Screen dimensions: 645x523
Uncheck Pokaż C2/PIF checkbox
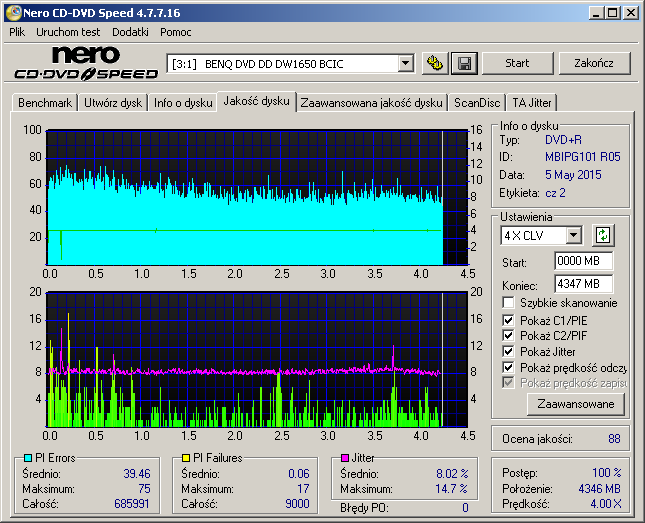508,335
